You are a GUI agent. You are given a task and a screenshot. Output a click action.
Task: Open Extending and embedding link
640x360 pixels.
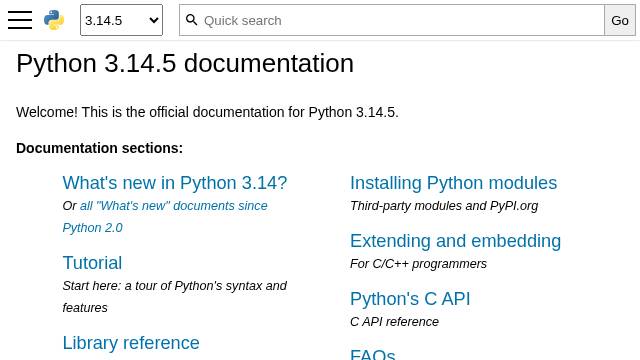(x=456, y=241)
